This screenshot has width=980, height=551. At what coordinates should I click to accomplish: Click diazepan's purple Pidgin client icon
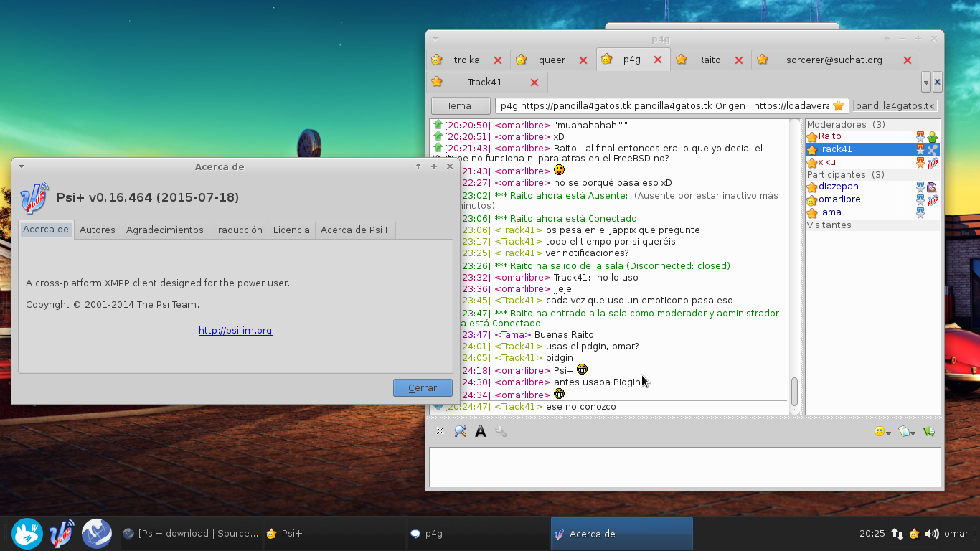[x=932, y=187]
